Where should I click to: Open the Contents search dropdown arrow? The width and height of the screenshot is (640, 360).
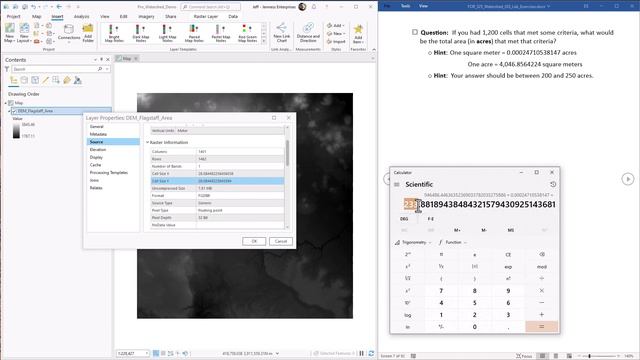click(x=107, y=69)
